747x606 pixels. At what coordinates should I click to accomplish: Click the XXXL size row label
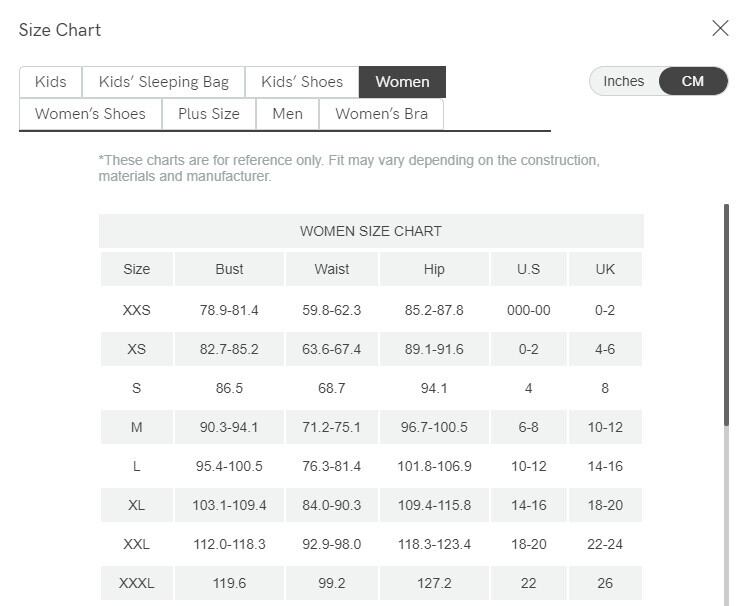[137, 583]
